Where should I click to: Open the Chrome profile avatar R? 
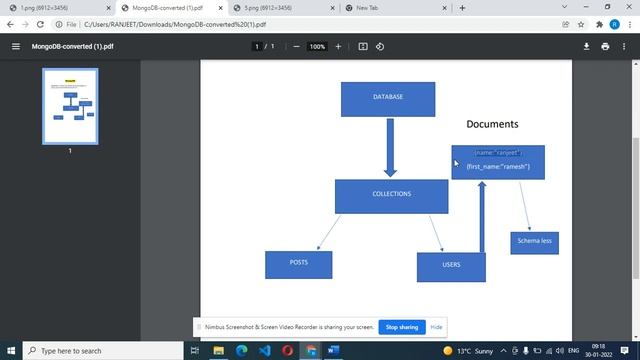614,24
